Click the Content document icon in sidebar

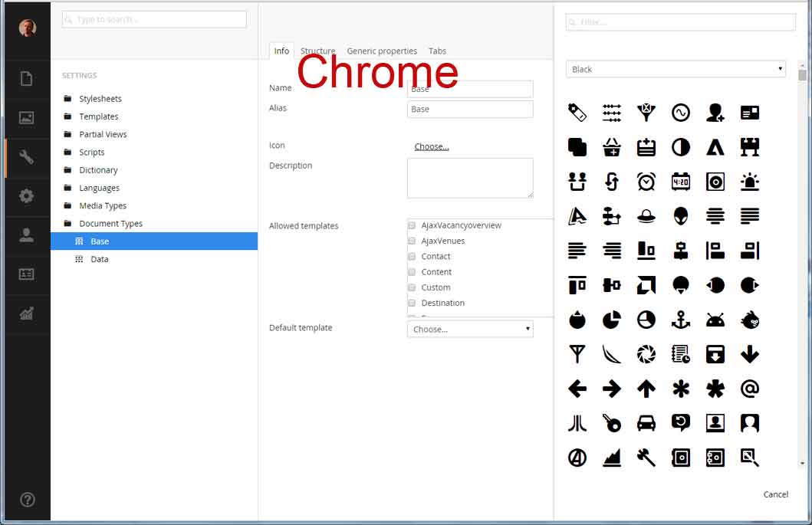pos(27,79)
